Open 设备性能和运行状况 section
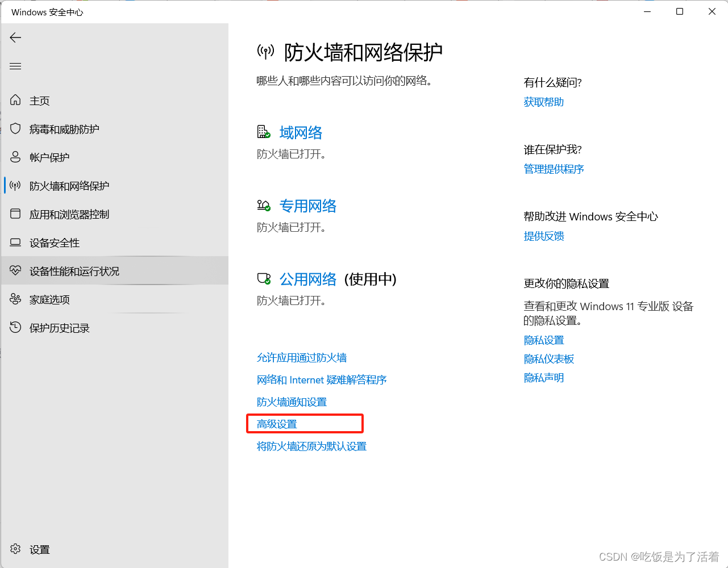Image resolution: width=728 pixels, height=568 pixels. (x=74, y=271)
